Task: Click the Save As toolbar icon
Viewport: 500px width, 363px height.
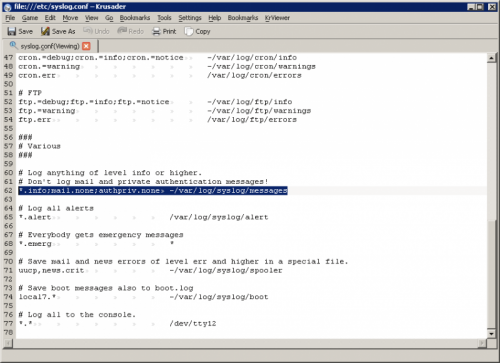Action: click(x=45, y=31)
